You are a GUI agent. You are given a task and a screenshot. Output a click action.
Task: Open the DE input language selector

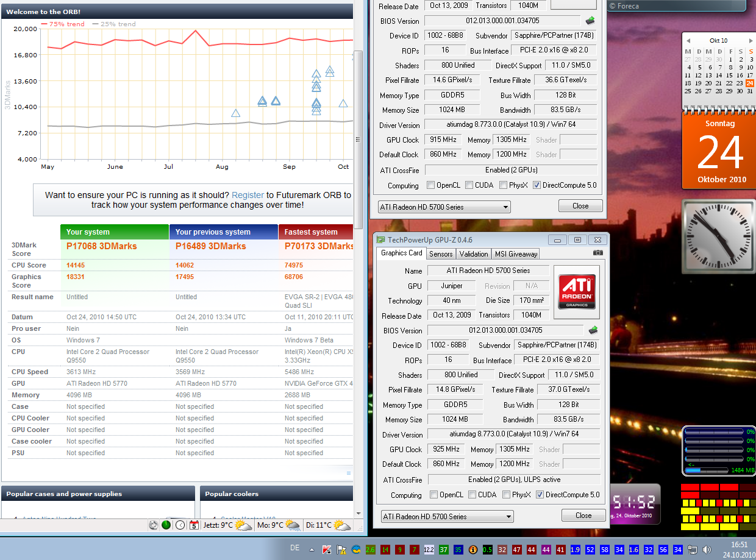click(x=295, y=548)
